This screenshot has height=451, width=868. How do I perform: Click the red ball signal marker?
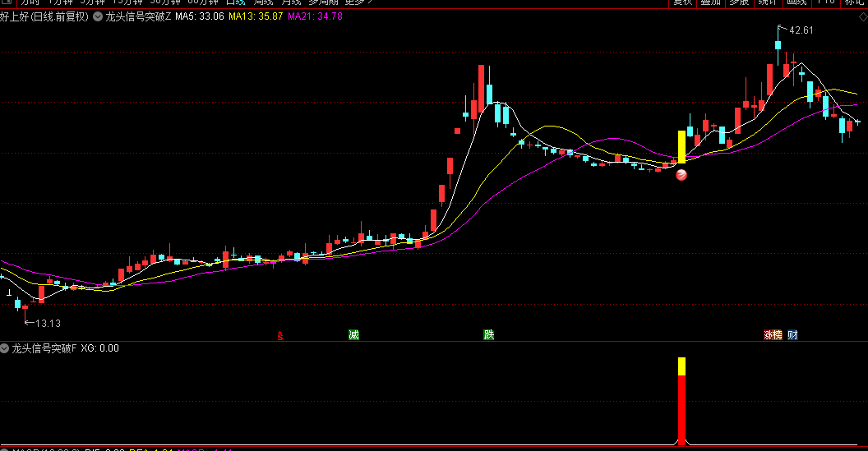click(x=681, y=176)
